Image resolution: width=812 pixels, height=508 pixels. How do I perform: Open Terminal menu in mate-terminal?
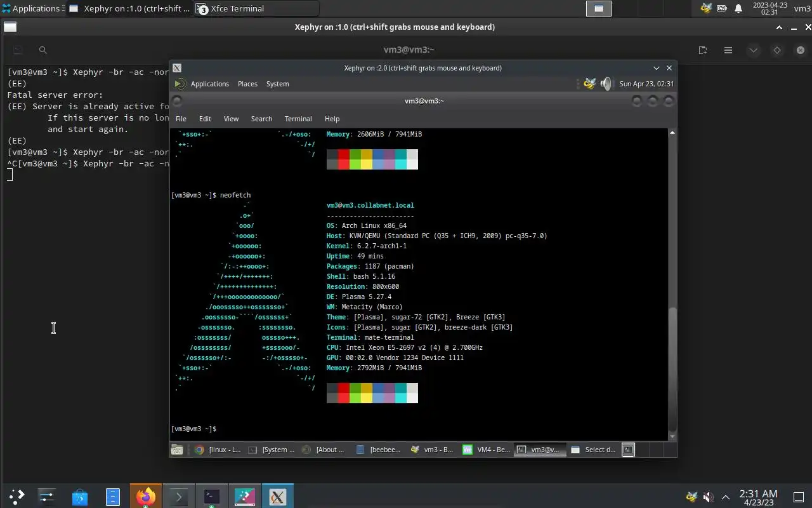[298, 119]
